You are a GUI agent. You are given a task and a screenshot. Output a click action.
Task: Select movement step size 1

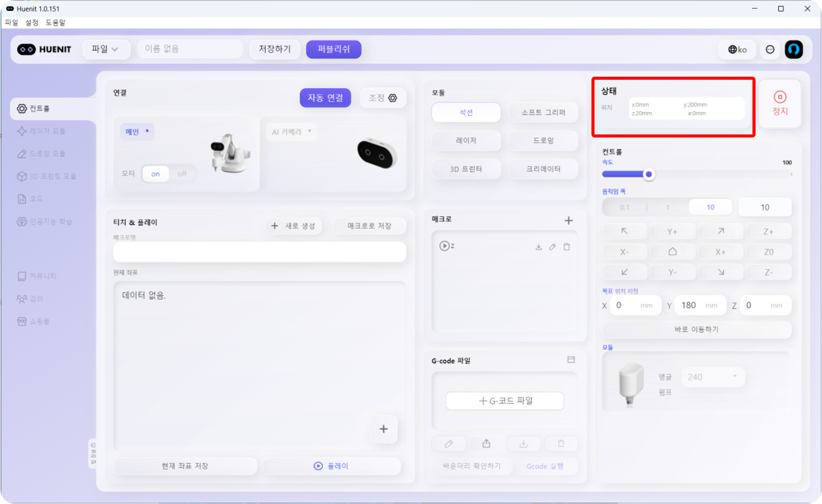(667, 207)
